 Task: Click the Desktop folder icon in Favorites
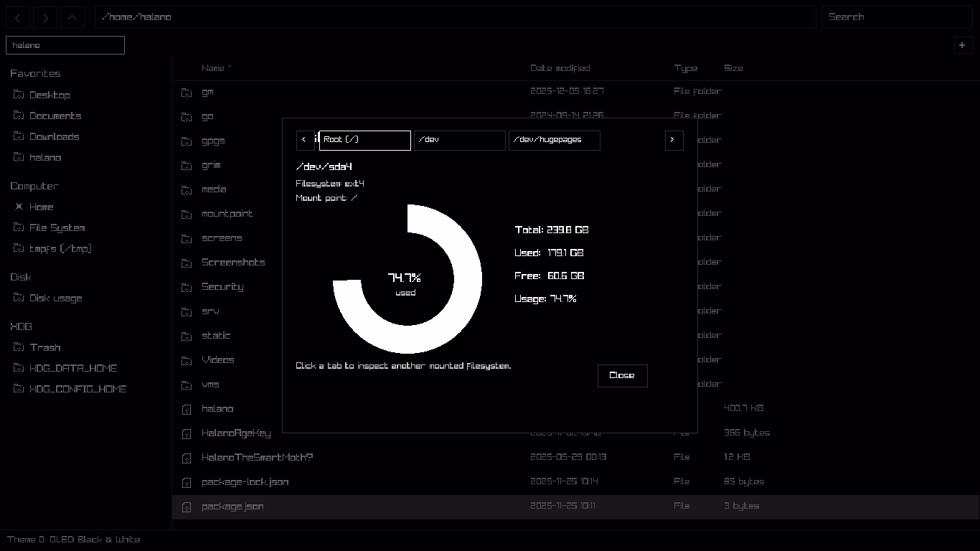coord(19,95)
